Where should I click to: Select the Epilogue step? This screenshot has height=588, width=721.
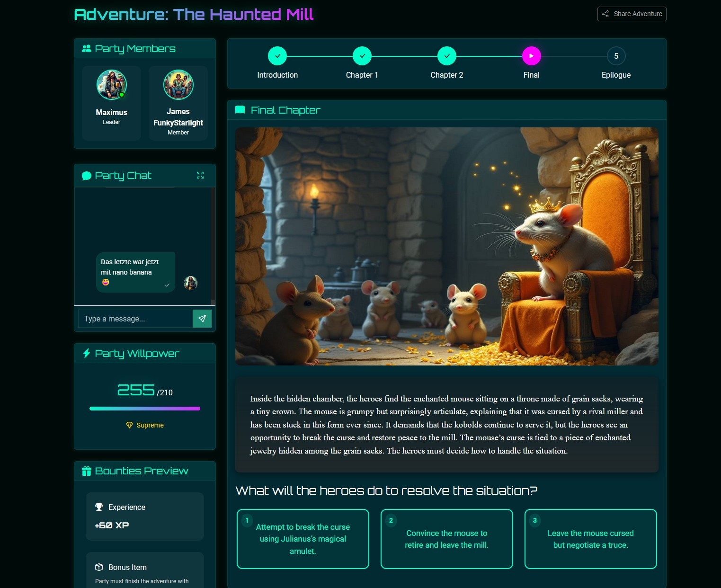(616, 55)
